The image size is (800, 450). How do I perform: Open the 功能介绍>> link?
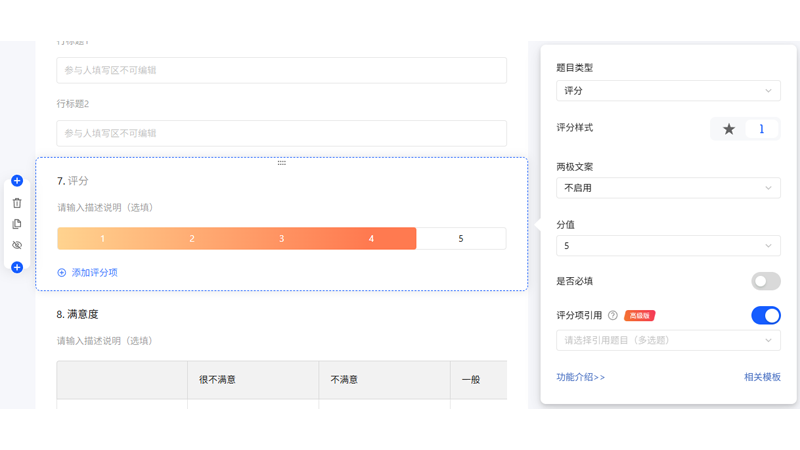pos(581,377)
